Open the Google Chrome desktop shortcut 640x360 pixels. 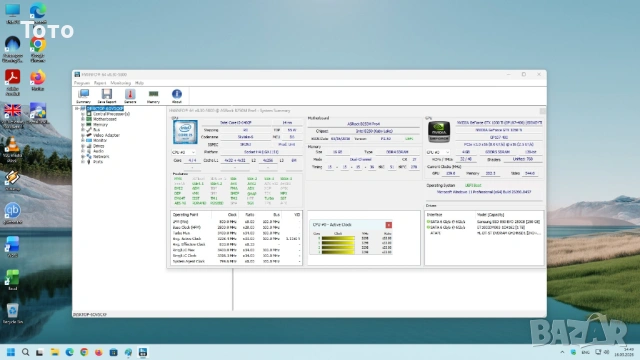point(38,50)
